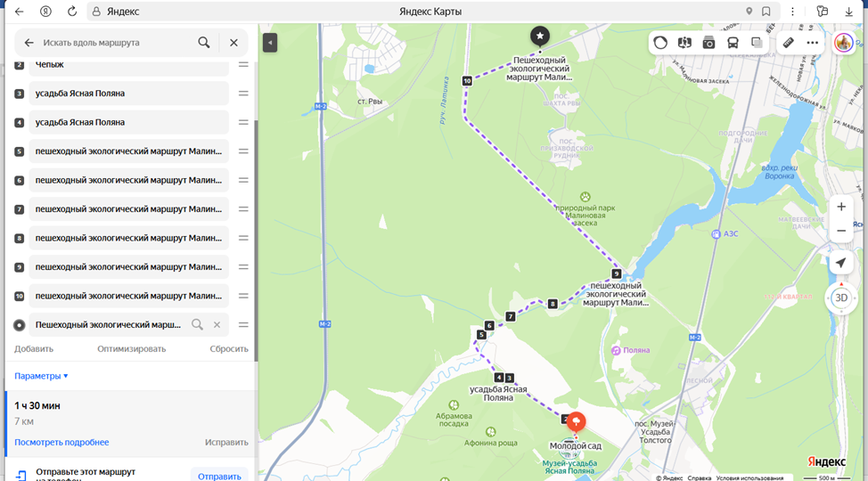The image size is (868, 481).
Task: Zoom in with the plus button
Action: pos(841,207)
